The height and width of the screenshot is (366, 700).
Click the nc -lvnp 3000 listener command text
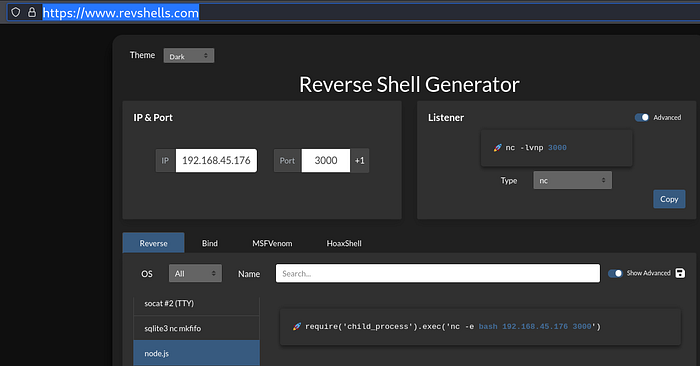pyautogui.click(x=536, y=148)
